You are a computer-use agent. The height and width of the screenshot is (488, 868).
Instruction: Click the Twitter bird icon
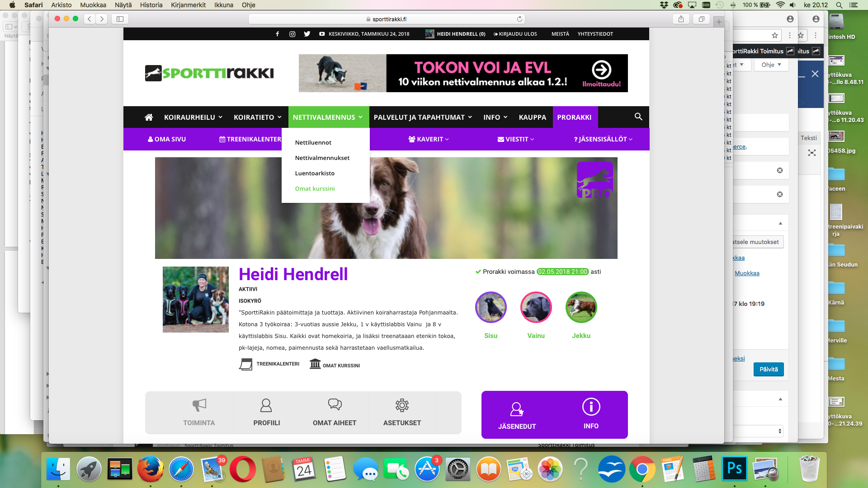coord(307,34)
